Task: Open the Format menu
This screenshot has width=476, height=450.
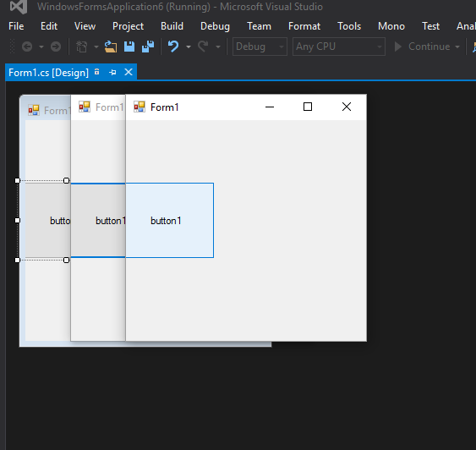Action: tap(304, 26)
